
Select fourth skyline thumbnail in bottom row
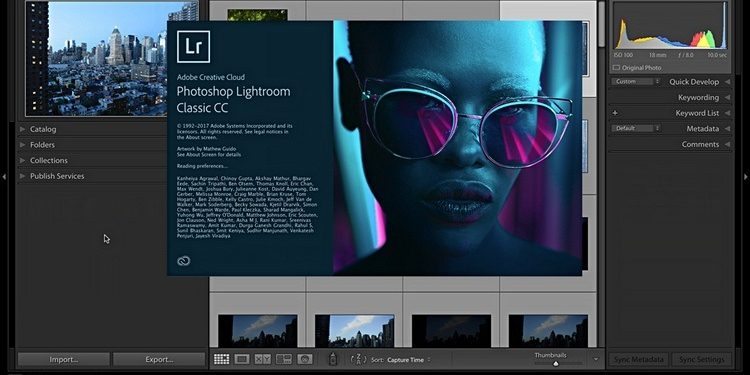tap(548, 331)
